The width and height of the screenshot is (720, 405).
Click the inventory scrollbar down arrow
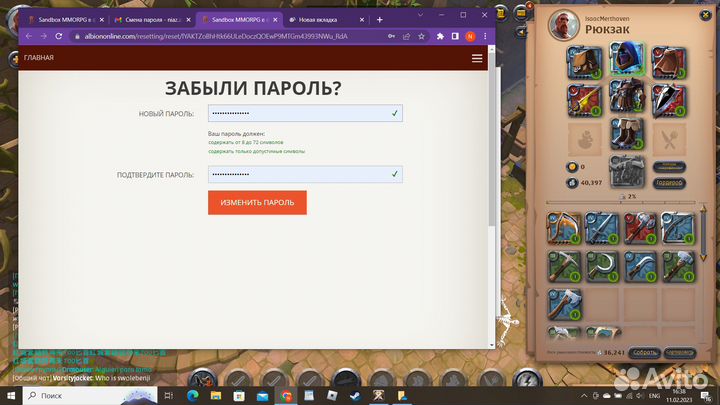[x=703, y=258]
